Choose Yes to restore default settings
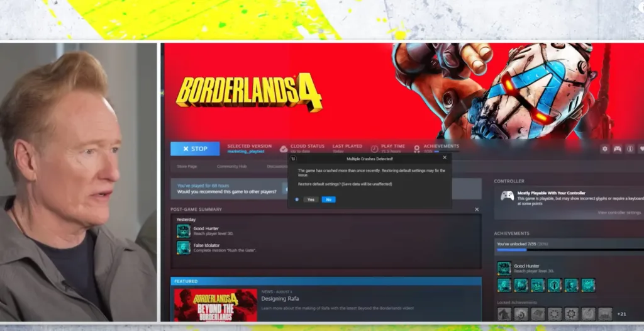The width and height of the screenshot is (644, 331). 311,199
